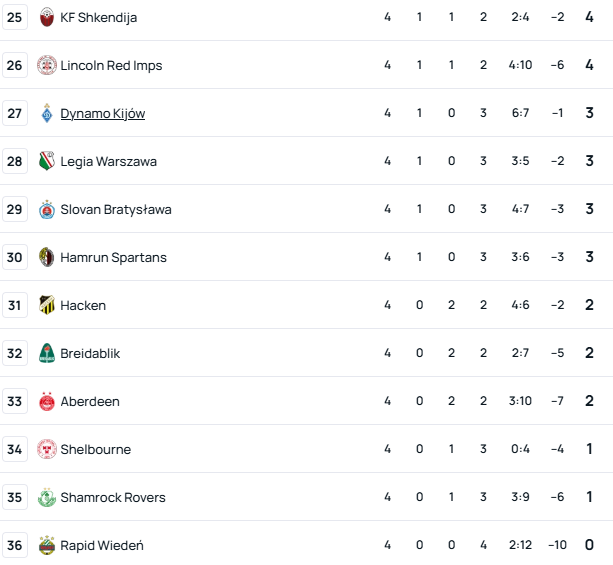Click the Slovan Bratysława club badge
Image resolution: width=613 pixels, height=565 pixels.
[47, 209]
